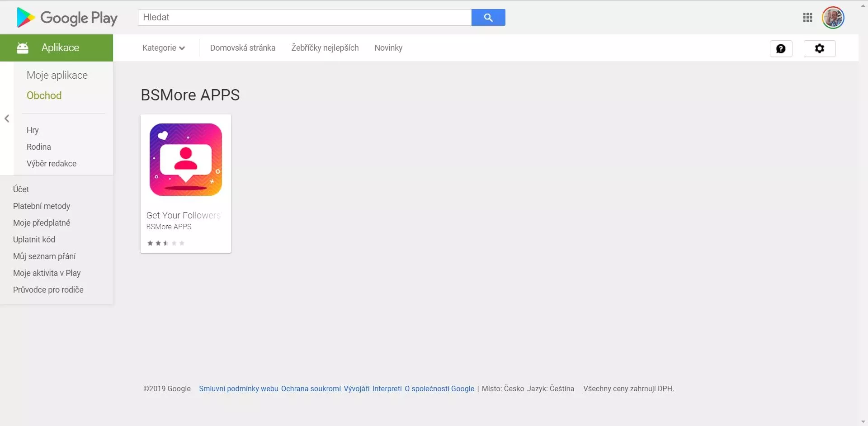Expand the Kategorie dropdown
This screenshot has width=868, height=426.
[x=164, y=48]
